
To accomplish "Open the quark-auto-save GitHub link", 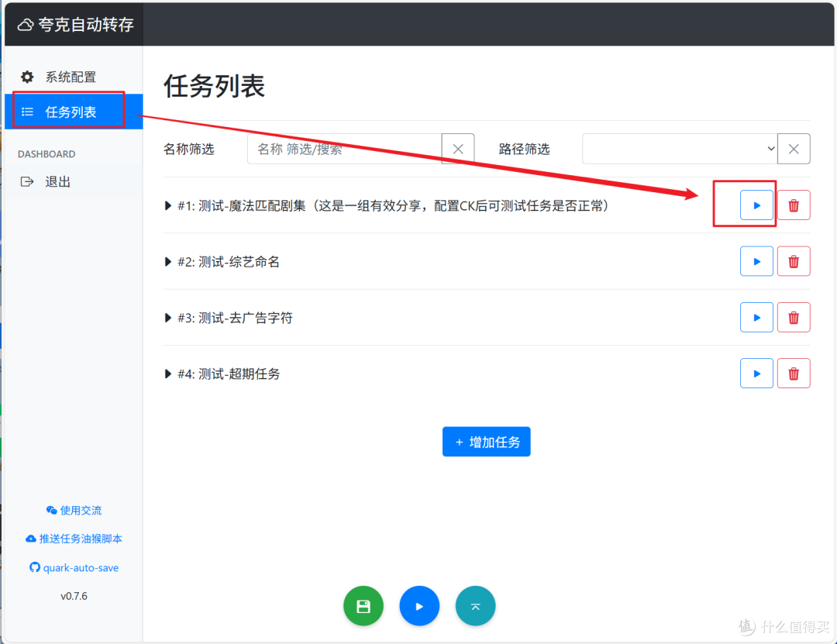I will 74,567.
